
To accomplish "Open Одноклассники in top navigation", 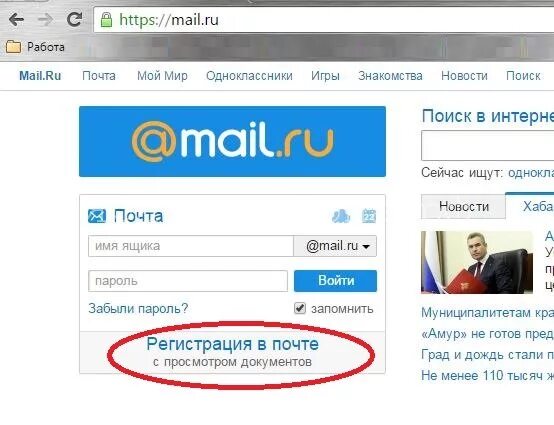I will [x=249, y=76].
